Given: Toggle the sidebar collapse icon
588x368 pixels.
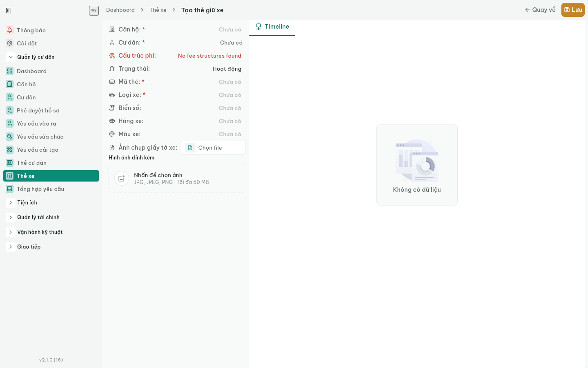Looking at the screenshot, I should (x=94, y=11).
